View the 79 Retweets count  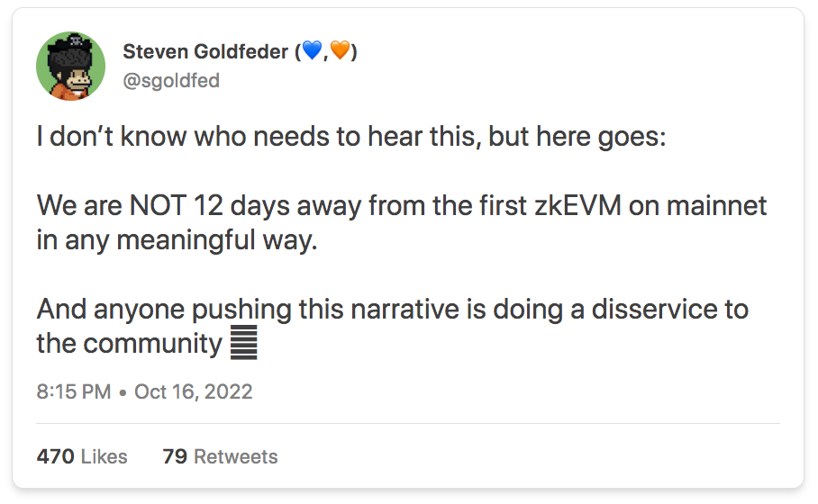(220, 456)
